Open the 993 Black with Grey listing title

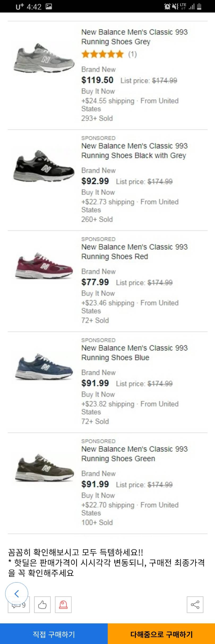134,151
